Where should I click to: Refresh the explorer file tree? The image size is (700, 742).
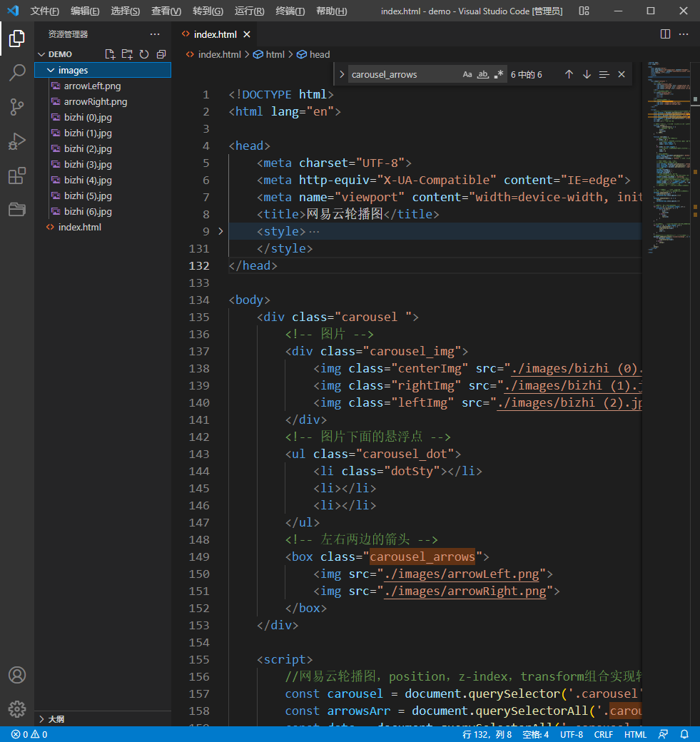[x=144, y=54]
